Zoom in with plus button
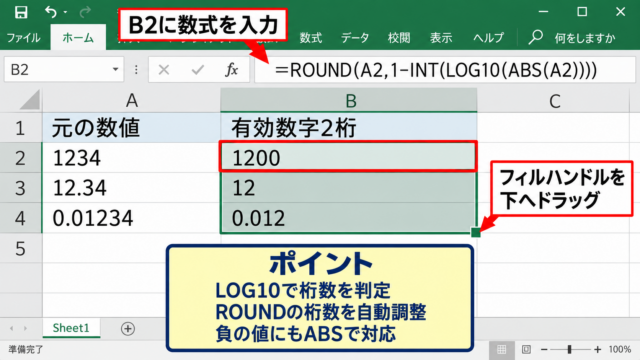 [x=598, y=349]
